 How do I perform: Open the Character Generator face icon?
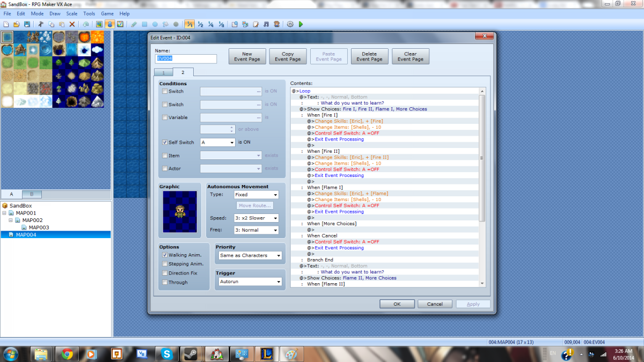pos(276,24)
